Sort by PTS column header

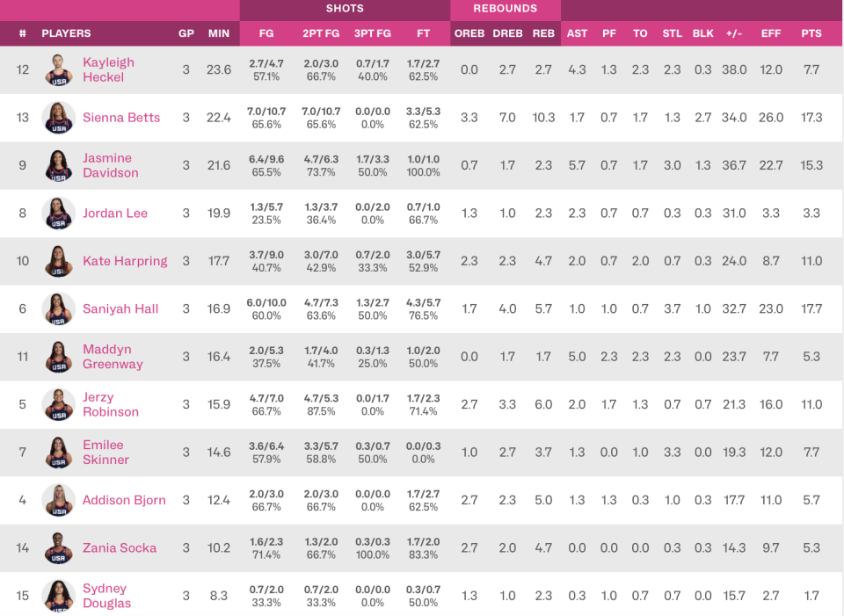click(811, 33)
